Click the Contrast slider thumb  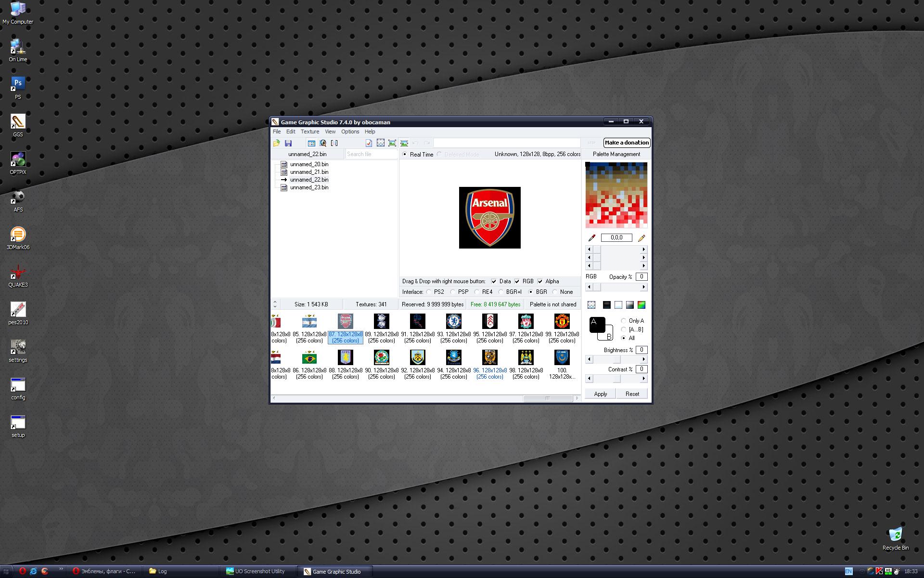coord(616,379)
